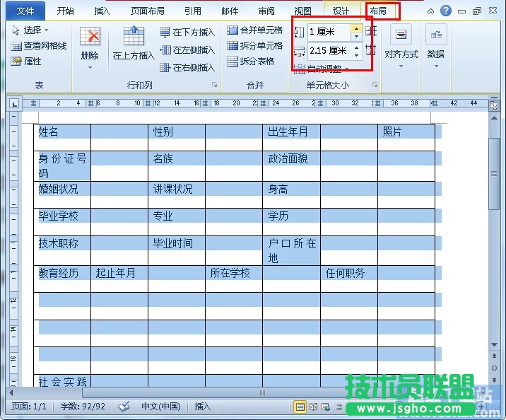Toggle 查看网格线 view gridlines
506x420 pixels.
tap(40, 46)
